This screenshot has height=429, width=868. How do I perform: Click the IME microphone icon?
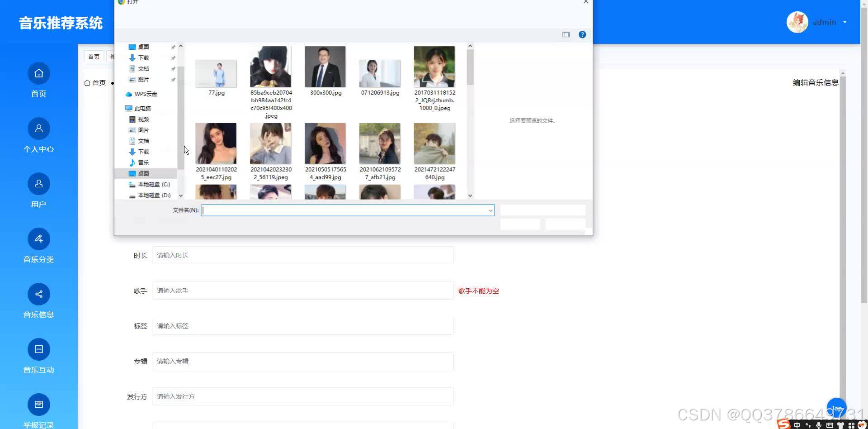819,425
